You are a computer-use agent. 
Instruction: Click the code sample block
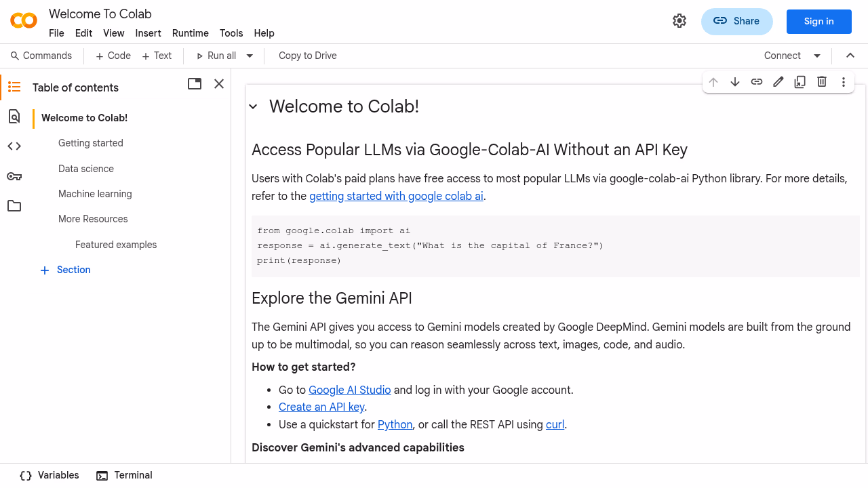(x=555, y=245)
